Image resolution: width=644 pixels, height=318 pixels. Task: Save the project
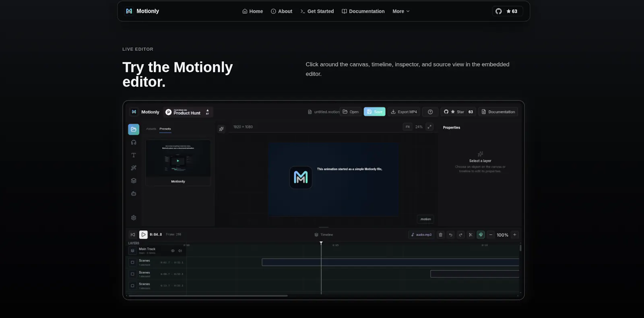[x=375, y=112]
